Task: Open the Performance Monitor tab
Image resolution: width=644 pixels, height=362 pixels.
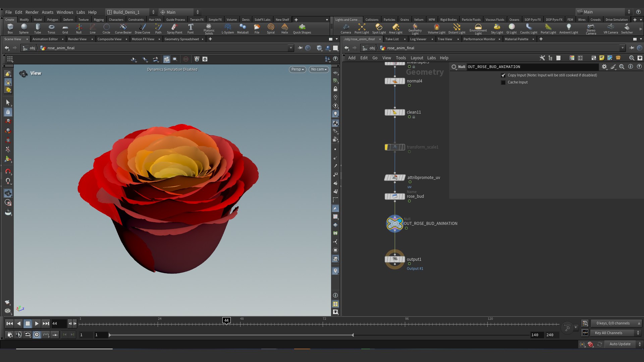Action: tap(479, 39)
